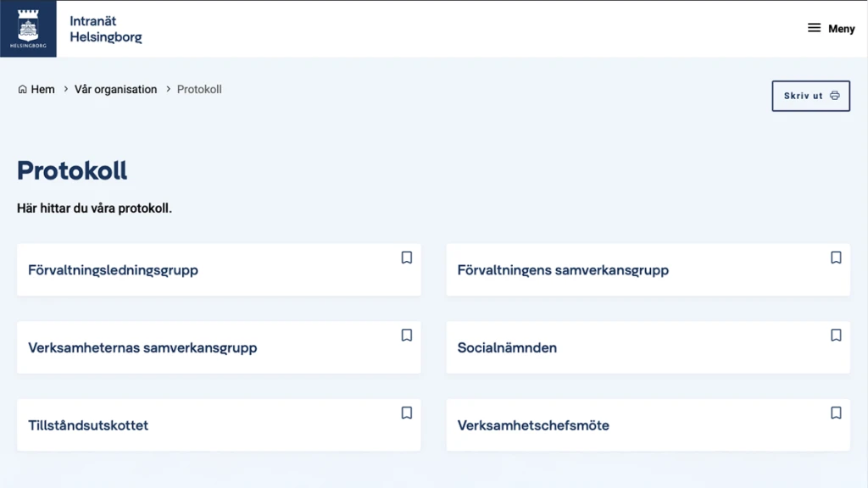Click the chevron after Hem breadcrumb
Screen dimensions: 868x488
click(65, 89)
